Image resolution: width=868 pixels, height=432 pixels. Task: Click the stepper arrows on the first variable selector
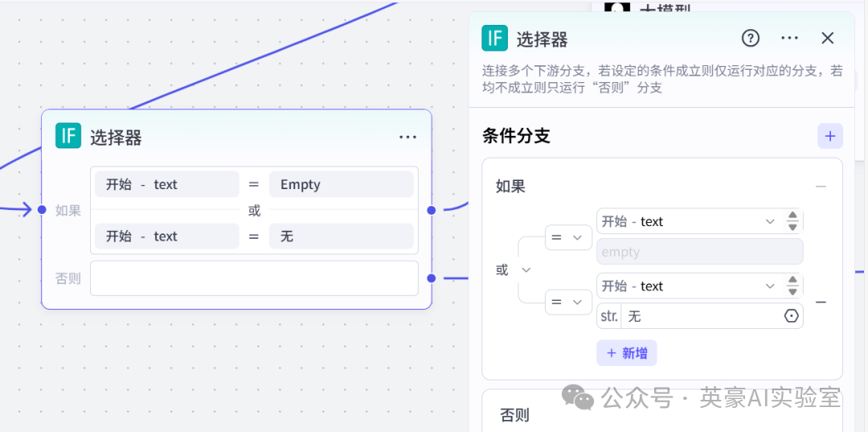[792, 221]
